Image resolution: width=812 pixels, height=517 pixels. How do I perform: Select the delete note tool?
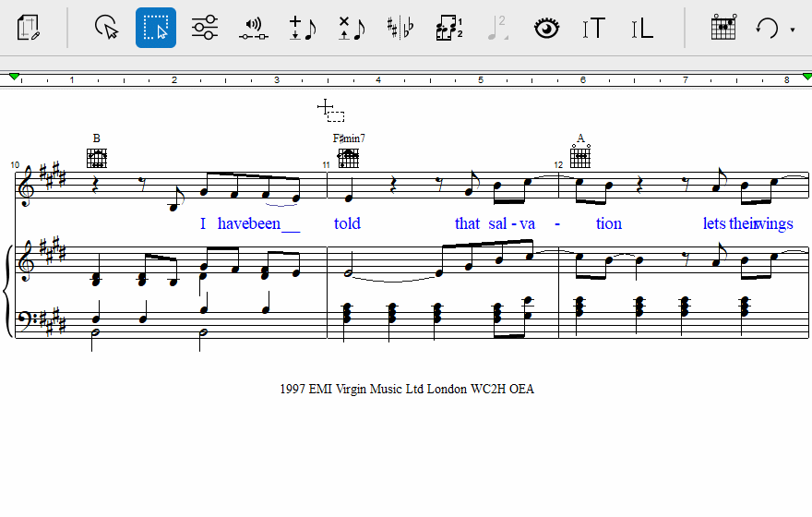(351, 28)
